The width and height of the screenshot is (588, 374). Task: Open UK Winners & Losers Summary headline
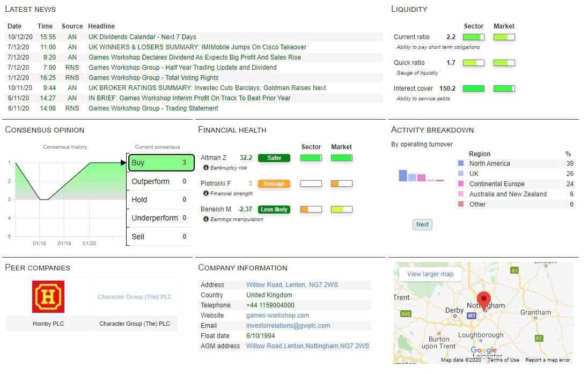point(197,47)
